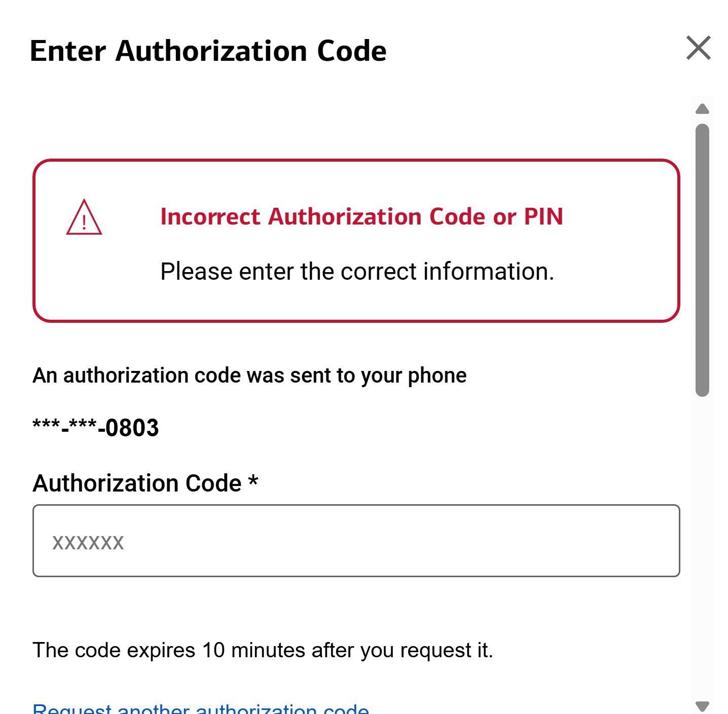Click the XXXXXX placeholder text
This screenshot has width=728, height=714.
click(88, 543)
